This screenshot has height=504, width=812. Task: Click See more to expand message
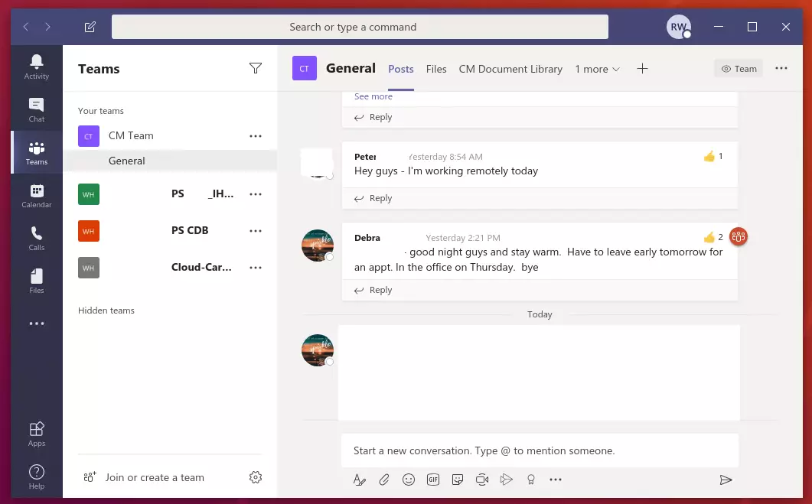(x=373, y=96)
